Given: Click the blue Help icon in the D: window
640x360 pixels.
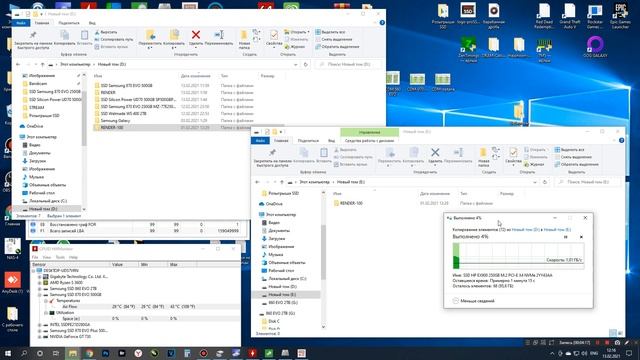Looking at the screenshot, I should point(382,23).
